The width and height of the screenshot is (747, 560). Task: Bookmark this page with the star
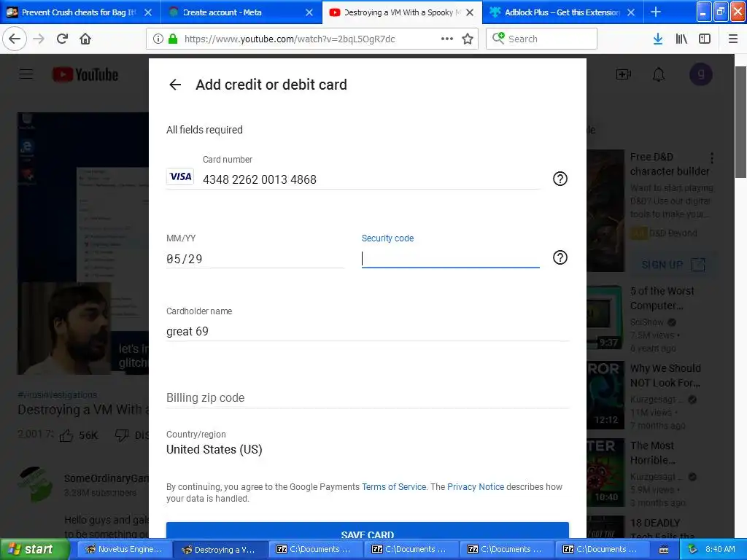click(x=468, y=39)
